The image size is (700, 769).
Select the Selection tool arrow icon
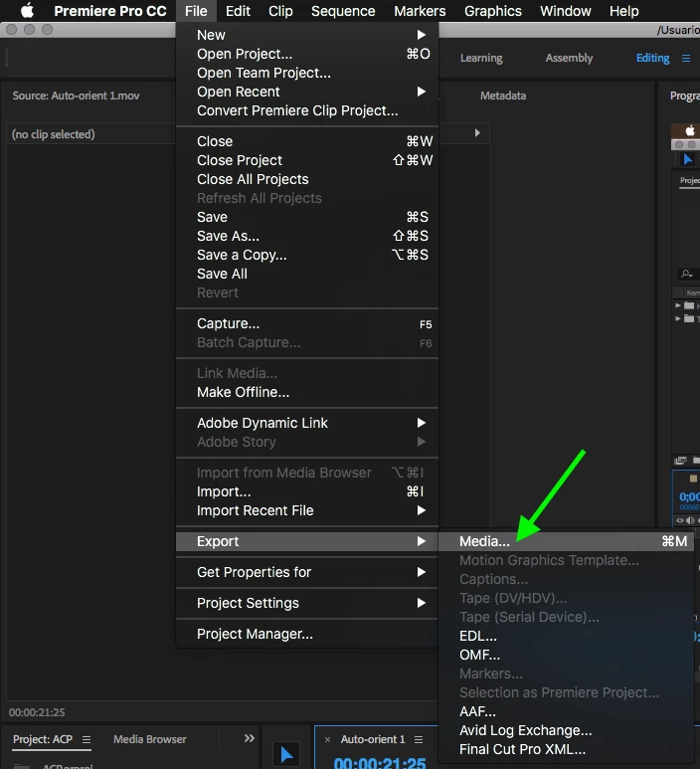coord(286,754)
